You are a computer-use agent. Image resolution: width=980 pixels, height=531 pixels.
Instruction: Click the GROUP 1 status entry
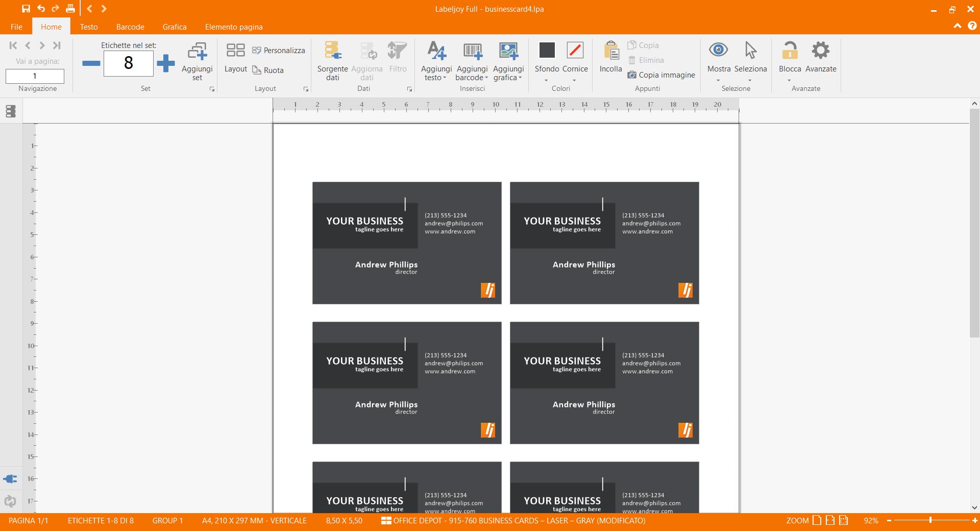tap(167, 520)
